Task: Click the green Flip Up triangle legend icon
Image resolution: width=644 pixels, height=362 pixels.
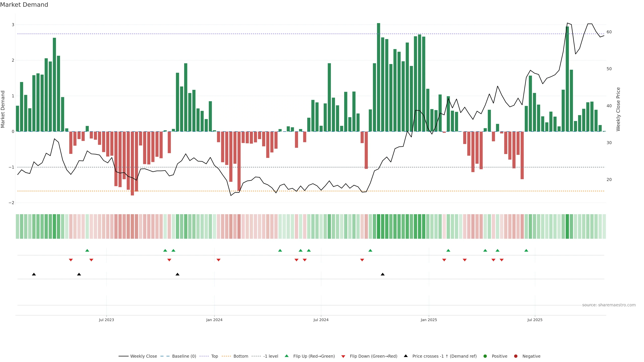Action: pyautogui.click(x=286, y=356)
